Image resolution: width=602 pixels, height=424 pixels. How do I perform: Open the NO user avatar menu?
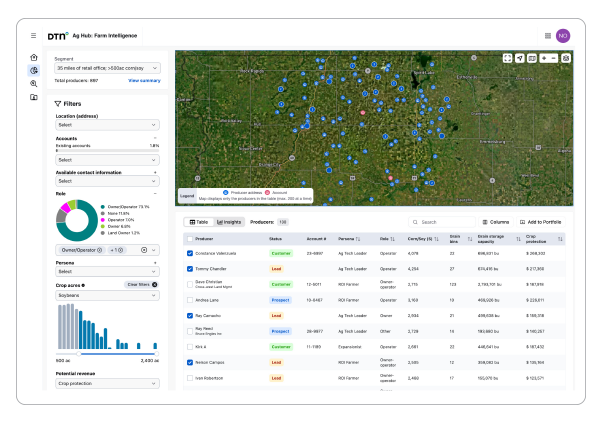pyautogui.click(x=563, y=36)
